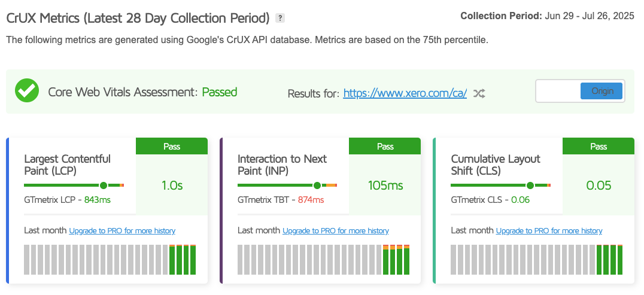
Task: Click the LCP distribution bar marker dot
Action: pyautogui.click(x=104, y=185)
